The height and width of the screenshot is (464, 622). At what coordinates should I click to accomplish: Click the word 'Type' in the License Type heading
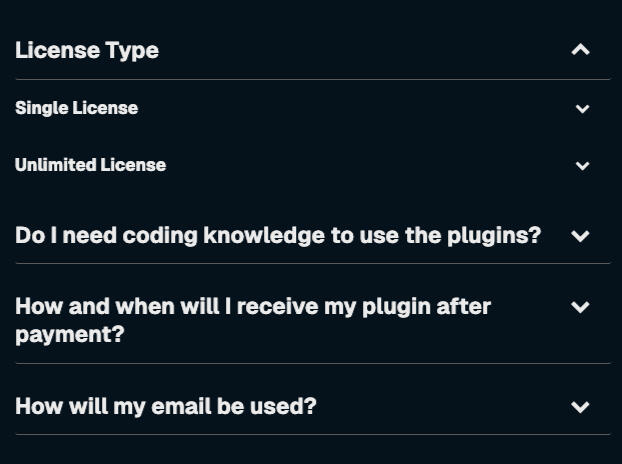click(132, 50)
